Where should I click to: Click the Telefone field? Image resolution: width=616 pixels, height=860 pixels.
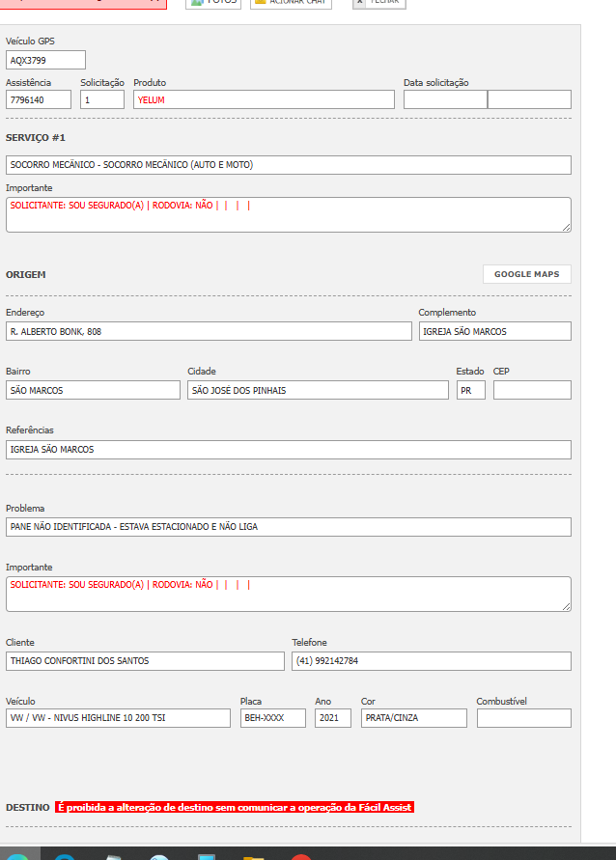431,661
